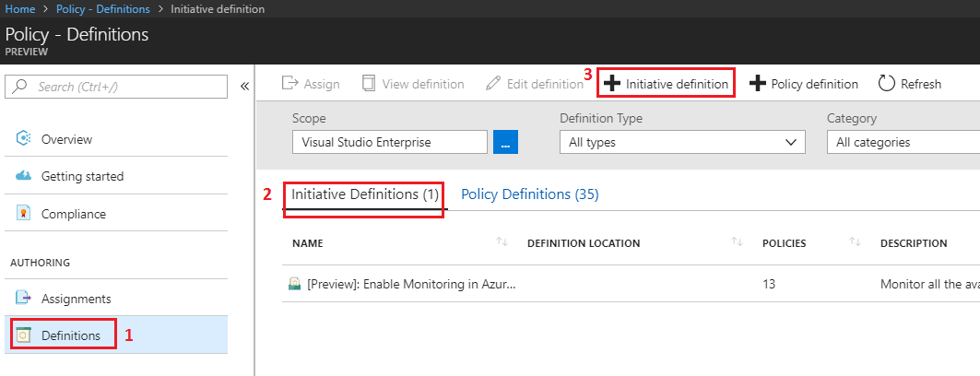Expand the Definition Type dropdown
The width and height of the screenshot is (980, 376).
click(x=682, y=143)
